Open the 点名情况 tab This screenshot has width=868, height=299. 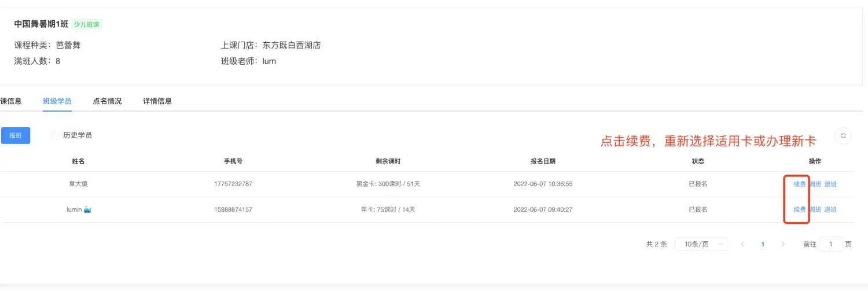[x=107, y=101]
